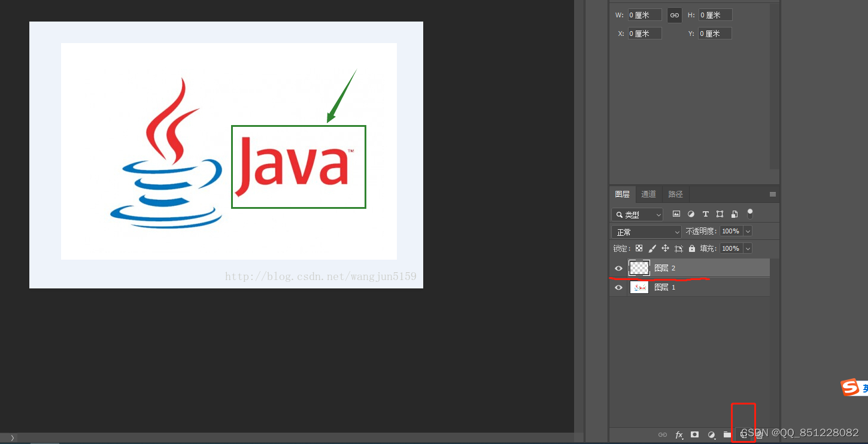Screen dimensions: 868x444
Task: Add a layer mask
Action: pyautogui.click(x=695, y=435)
